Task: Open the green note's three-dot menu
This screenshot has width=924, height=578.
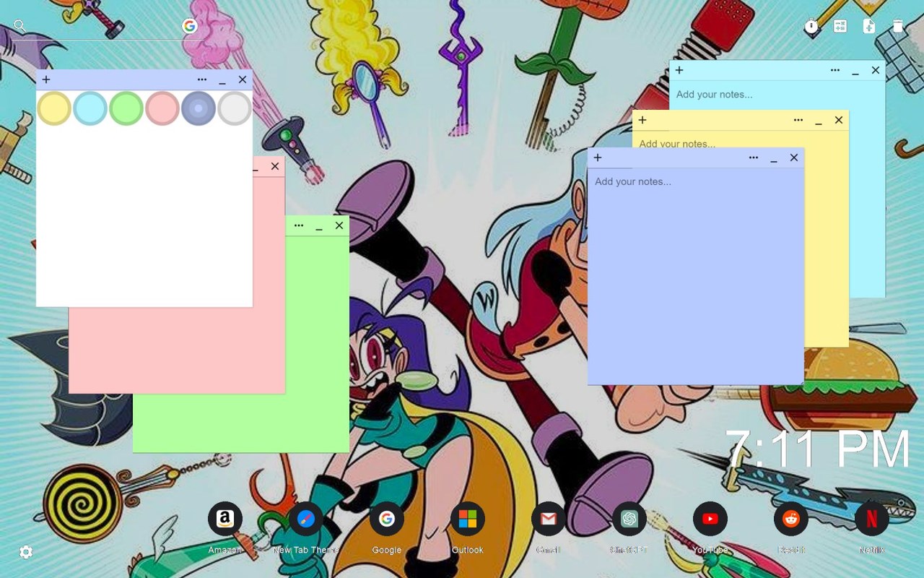Action: tap(299, 225)
